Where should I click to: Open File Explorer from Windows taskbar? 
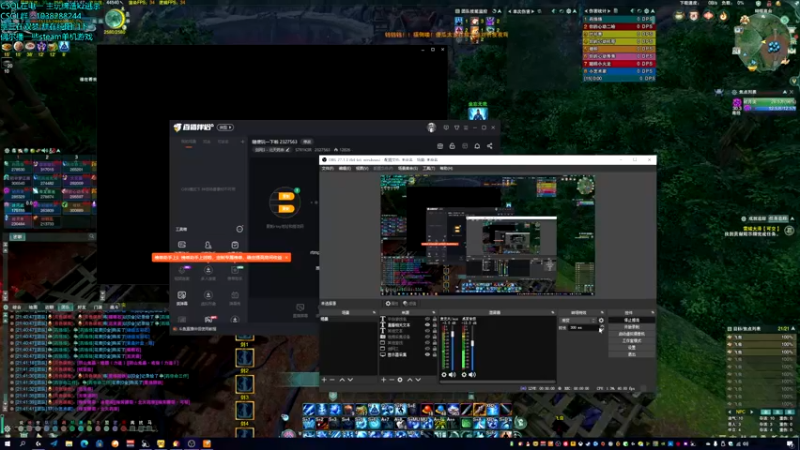(x=68, y=444)
